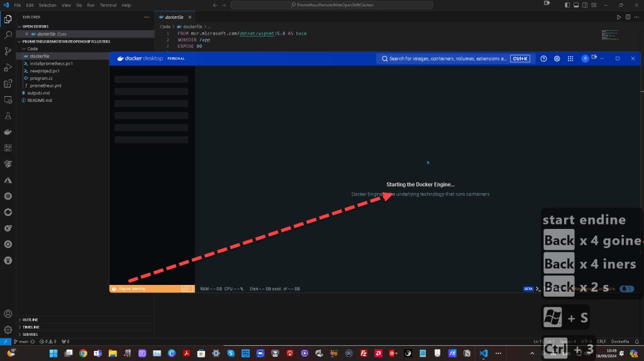Go forward with VS Code navigation arrow
The width and height of the screenshot is (644, 361).
(x=224, y=5)
